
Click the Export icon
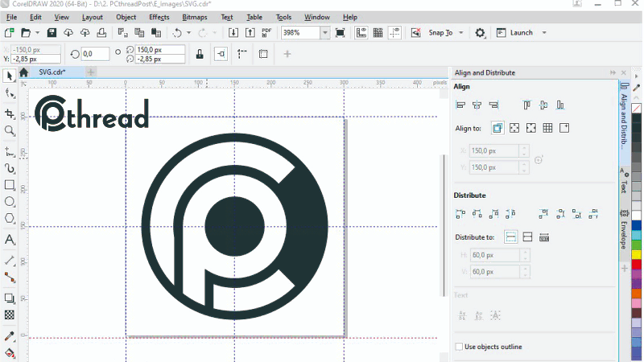[250, 33]
